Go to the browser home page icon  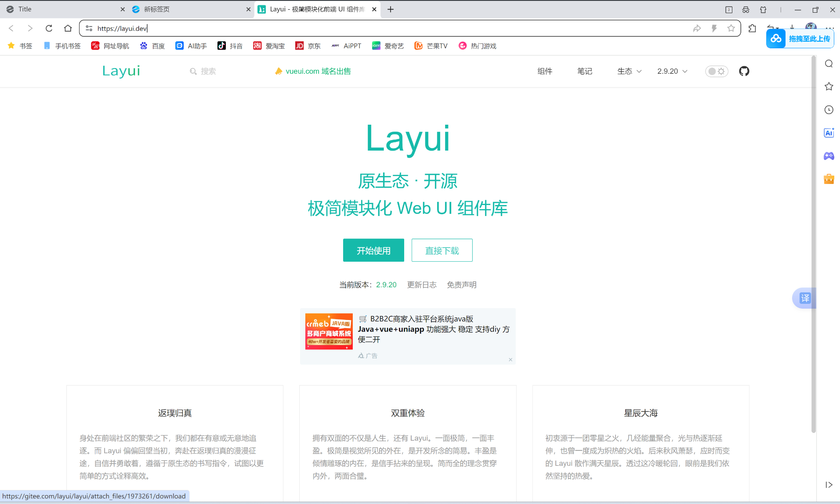(68, 29)
